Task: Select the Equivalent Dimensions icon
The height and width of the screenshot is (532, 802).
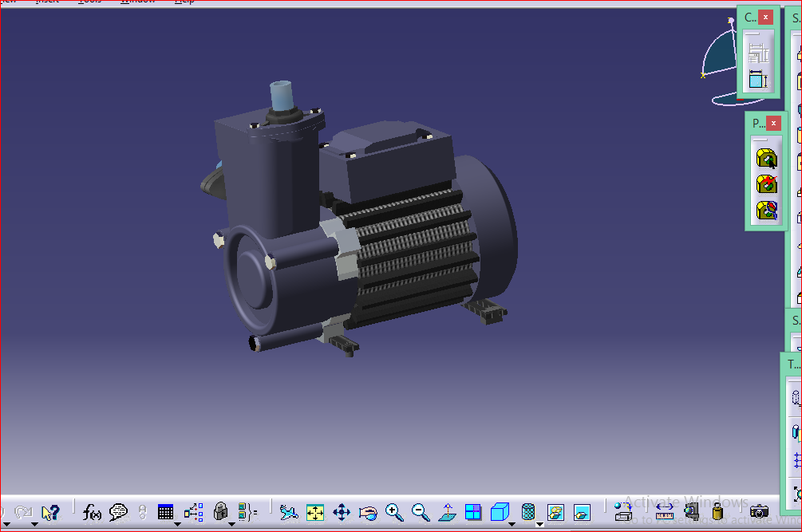Action: click(247, 512)
